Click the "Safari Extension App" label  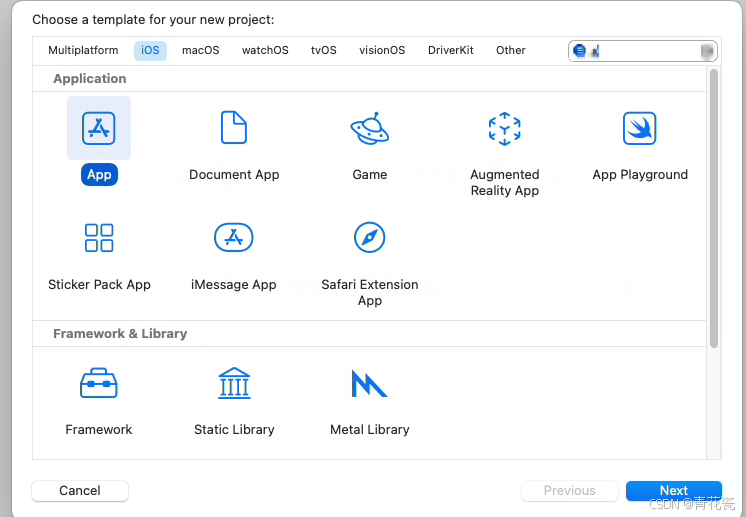370,293
